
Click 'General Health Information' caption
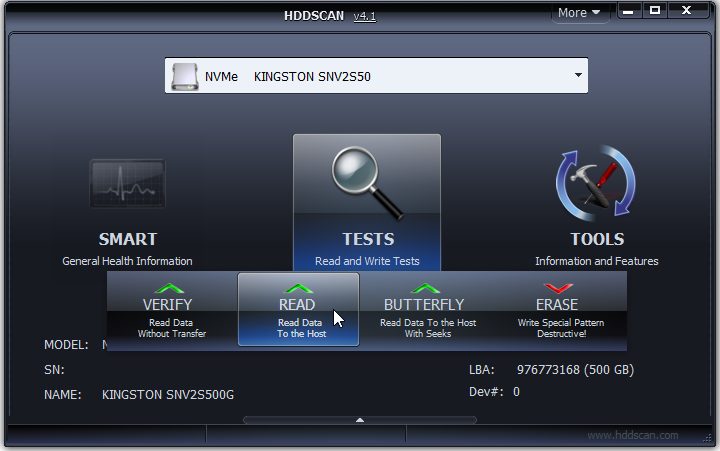click(x=127, y=261)
